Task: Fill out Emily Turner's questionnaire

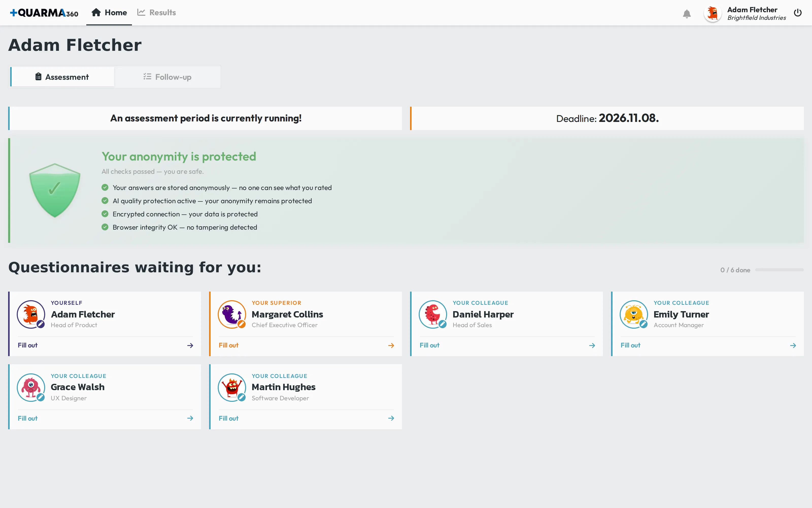Action: click(x=631, y=345)
